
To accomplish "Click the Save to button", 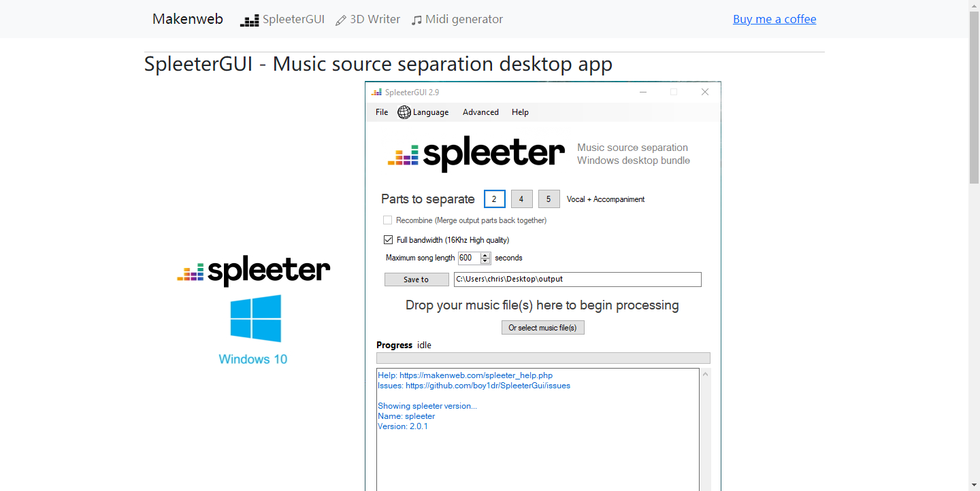I will pos(416,280).
